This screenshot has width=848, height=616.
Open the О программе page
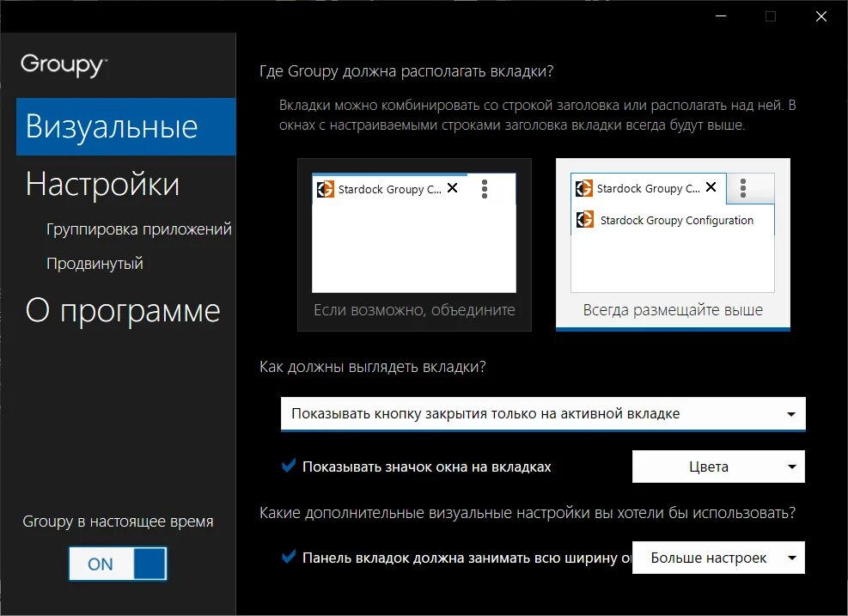[123, 310]
